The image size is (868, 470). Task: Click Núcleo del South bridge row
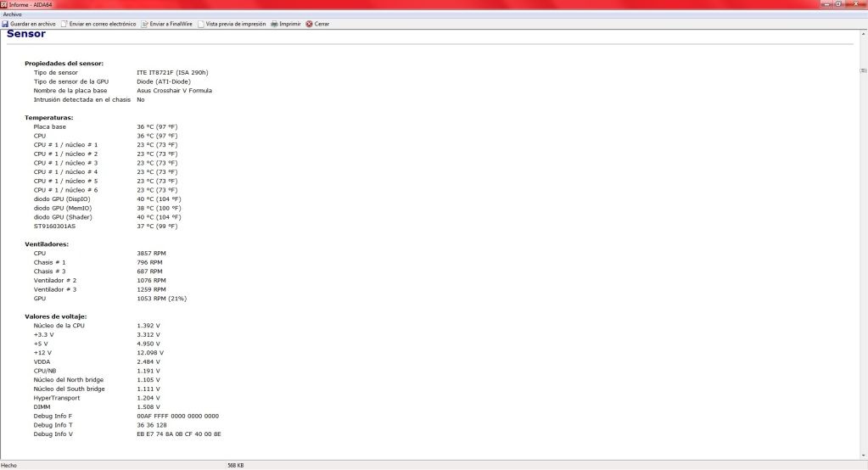[97, 389]
